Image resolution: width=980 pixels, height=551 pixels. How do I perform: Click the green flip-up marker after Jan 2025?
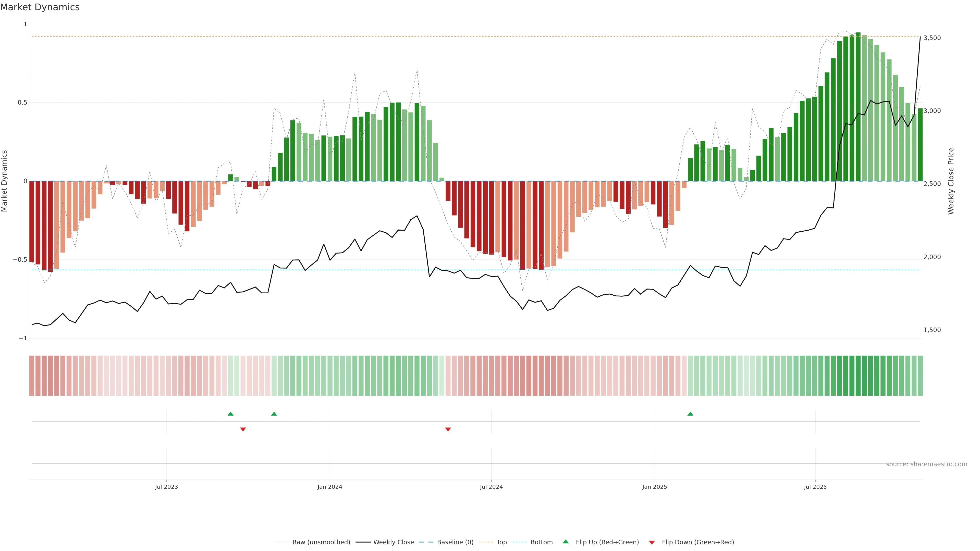point(690,414)
